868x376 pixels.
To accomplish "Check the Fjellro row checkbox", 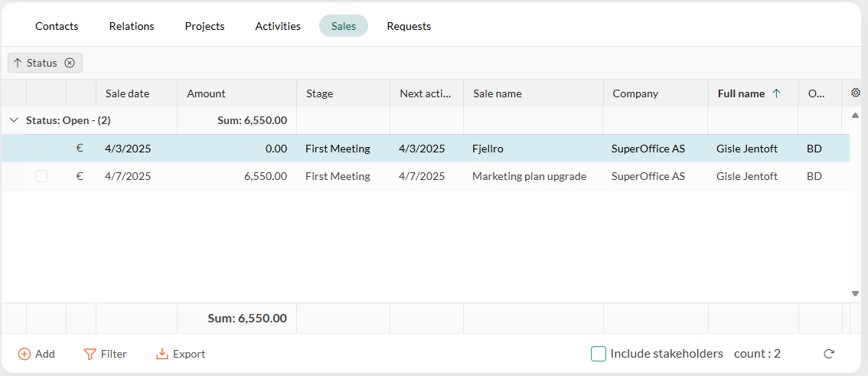I will click(x=41, y=149).
